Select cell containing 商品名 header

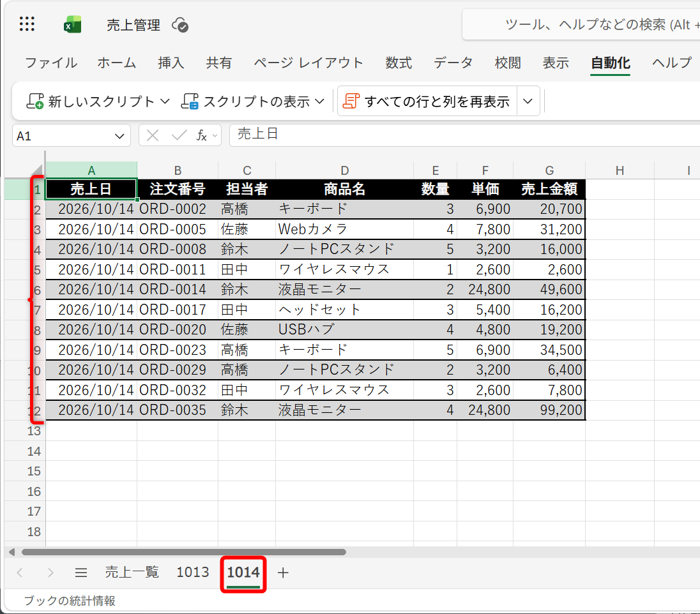pos(345,189)
